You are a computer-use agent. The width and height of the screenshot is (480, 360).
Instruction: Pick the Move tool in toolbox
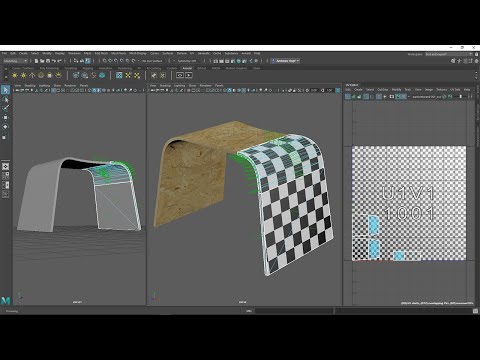(5, 118)
